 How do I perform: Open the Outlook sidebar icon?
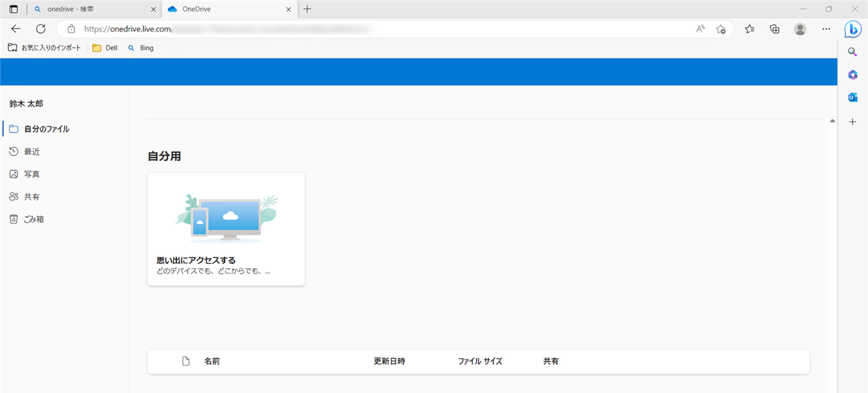(852, 97)
